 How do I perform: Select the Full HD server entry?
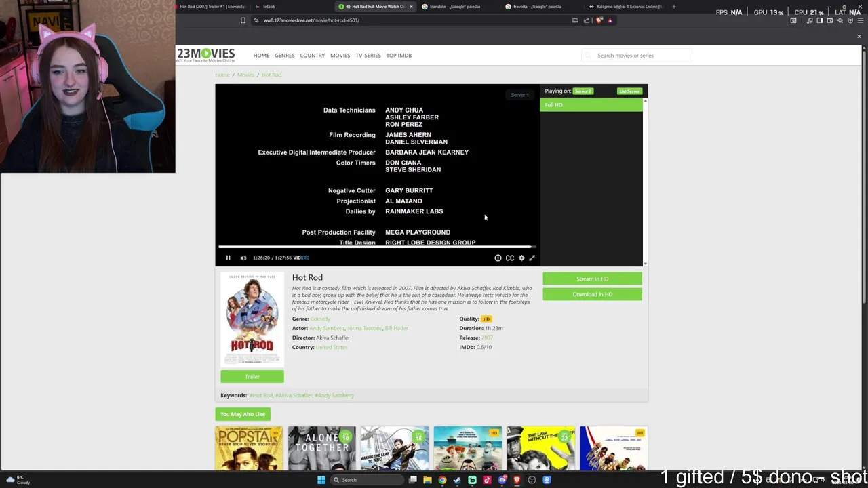(591, 105)
